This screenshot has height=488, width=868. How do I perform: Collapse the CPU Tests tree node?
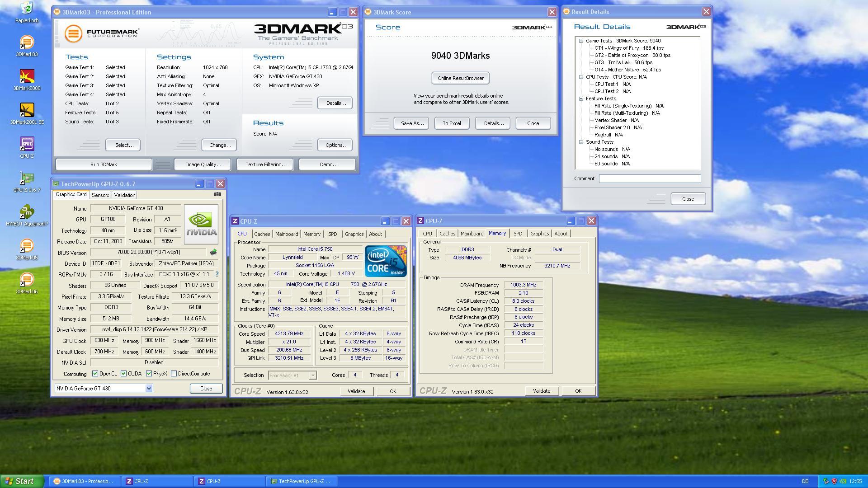[581, 77]
